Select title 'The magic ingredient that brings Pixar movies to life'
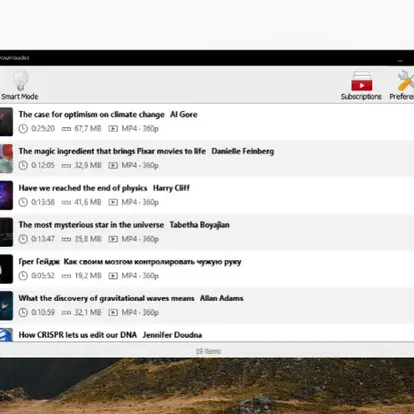This screenshot has height=414, width=414. tap(112, 151)
